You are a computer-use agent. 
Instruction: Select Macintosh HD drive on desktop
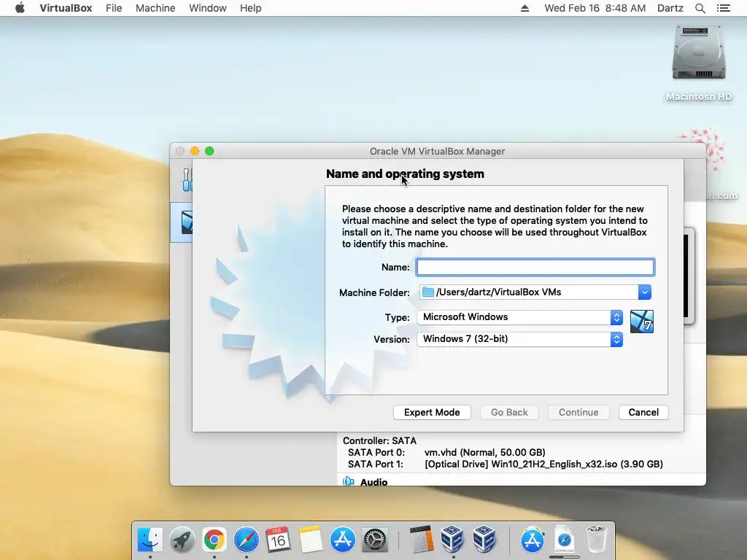click(x=698, y=53)
